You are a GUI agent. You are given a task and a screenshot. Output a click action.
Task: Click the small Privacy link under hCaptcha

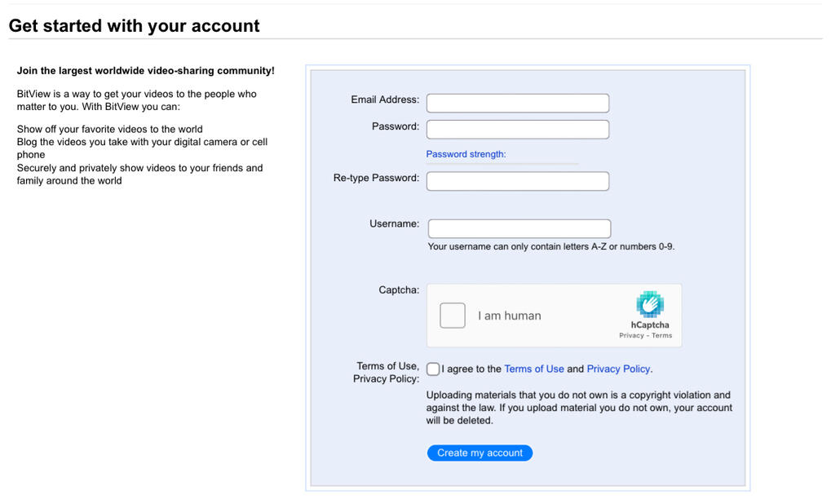pos(631,336)
